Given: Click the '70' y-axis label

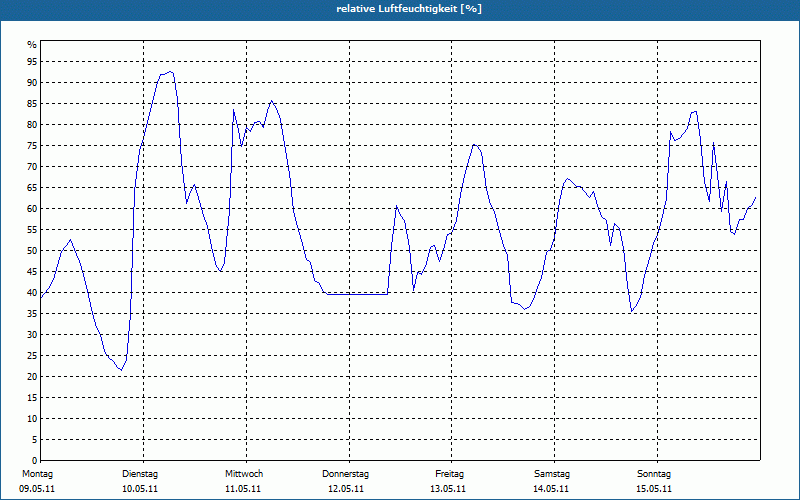Looking at the screenshot, I should coord(32,167).
